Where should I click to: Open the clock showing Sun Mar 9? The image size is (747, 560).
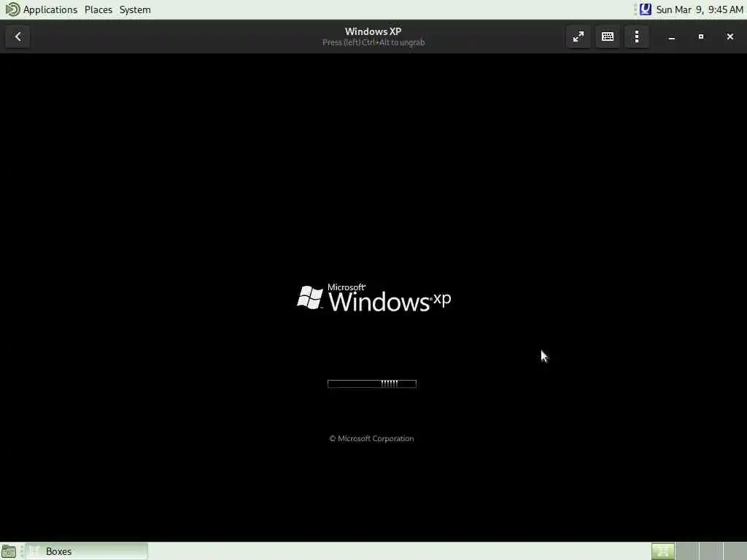click(700, 9)
